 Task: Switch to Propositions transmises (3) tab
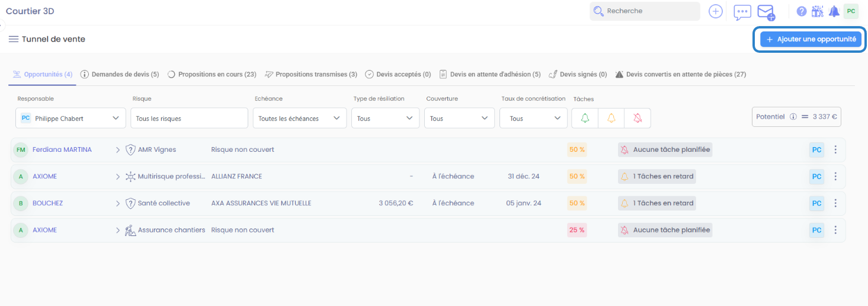click(x=311, y=74)
